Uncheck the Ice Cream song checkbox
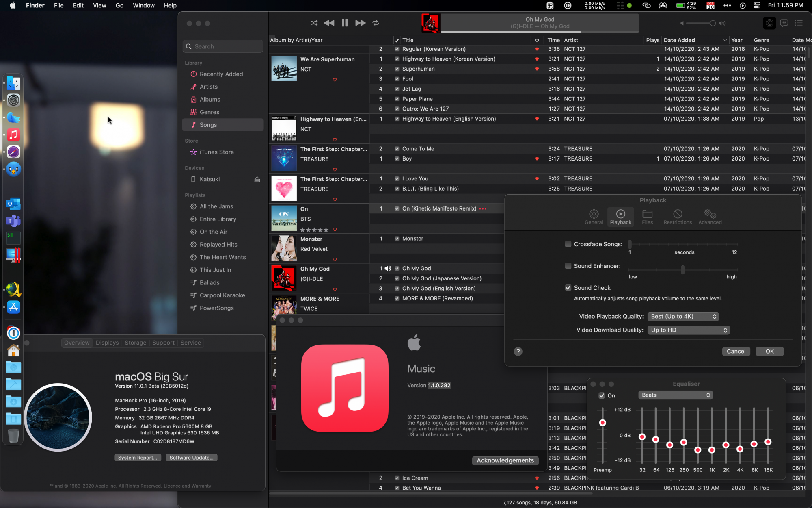The height and width of the screenshot is (508, 812). point(397,478)
